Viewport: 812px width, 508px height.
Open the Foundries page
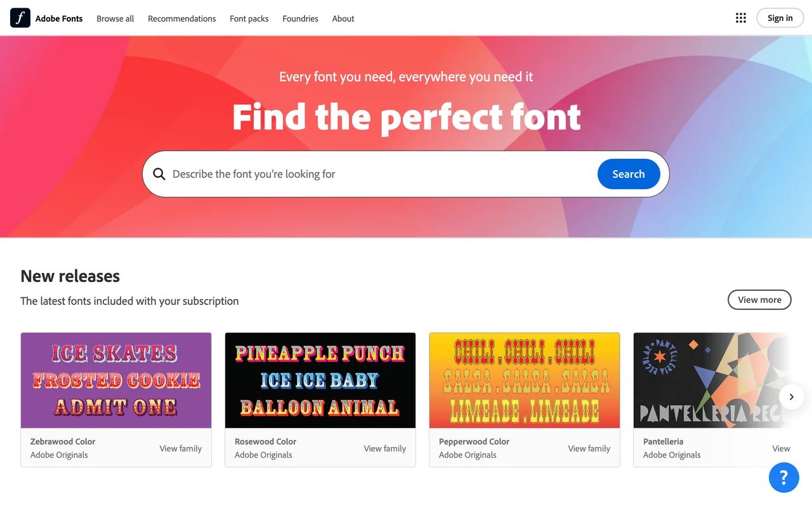[x=300, y=18]
